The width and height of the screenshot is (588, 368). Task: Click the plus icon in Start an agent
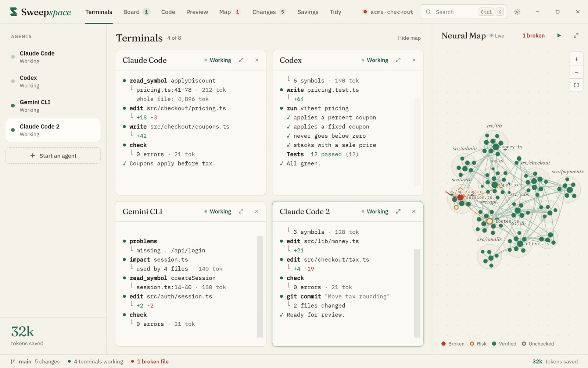pos(32,156)
